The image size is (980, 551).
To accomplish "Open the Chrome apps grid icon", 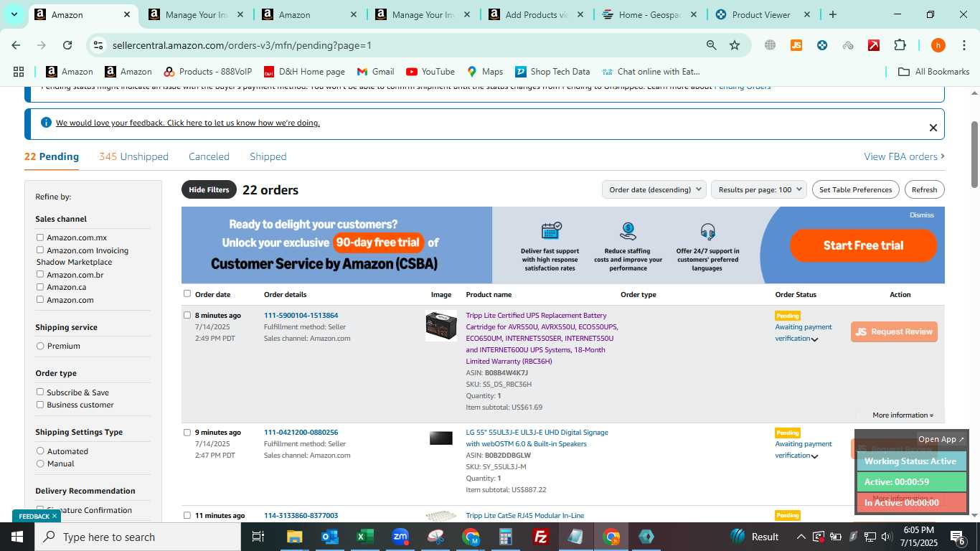I will [x=19, y=72].
